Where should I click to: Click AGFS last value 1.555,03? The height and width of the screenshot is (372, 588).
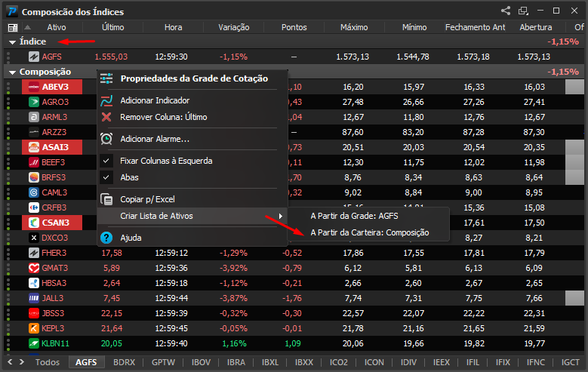(111, 57)
